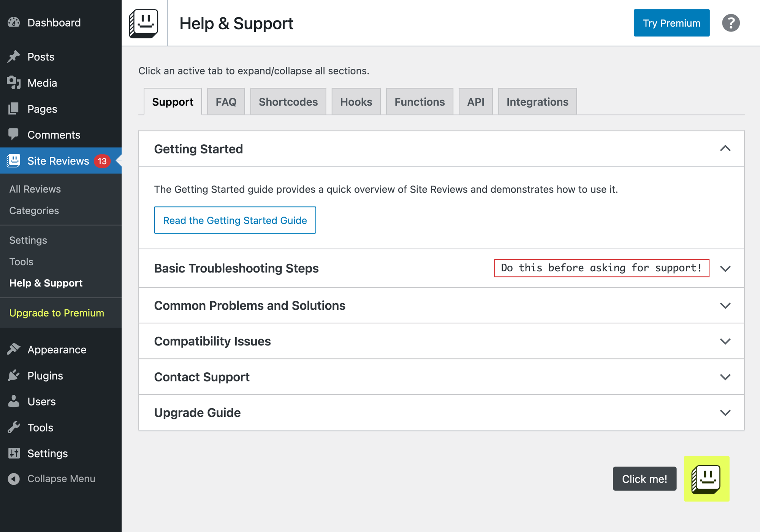The width and height of the screenshot is (760, 532).
Task: Click the Media library icon
Action: tap(14, 83)
